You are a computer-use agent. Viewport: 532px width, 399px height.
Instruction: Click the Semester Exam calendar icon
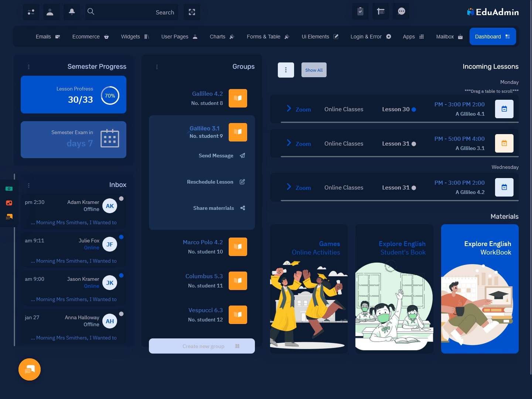[110, 139]
